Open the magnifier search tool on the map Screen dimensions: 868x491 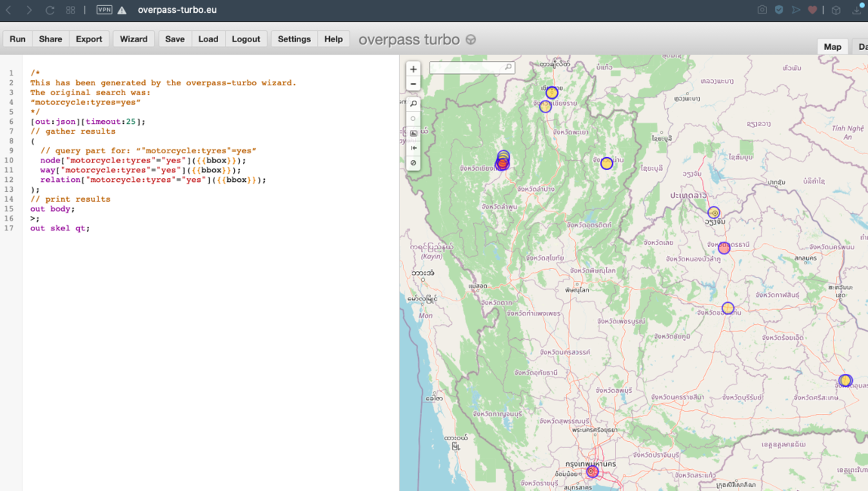point(413,103)
